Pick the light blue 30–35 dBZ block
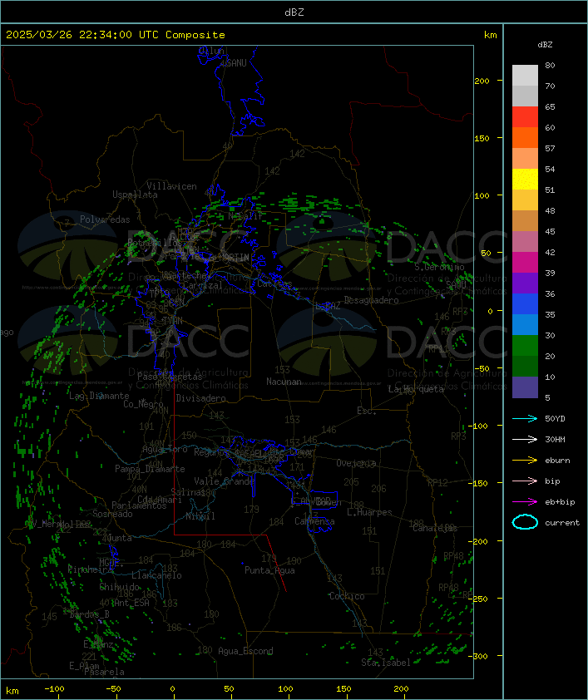Screen dimensions: 588x700 [x=525, y=325]
